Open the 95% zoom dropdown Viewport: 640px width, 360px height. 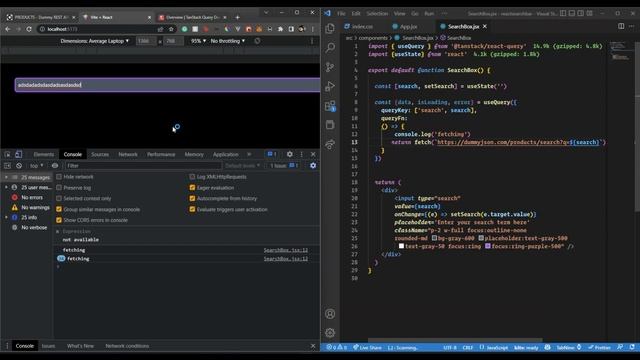(198, 41)
